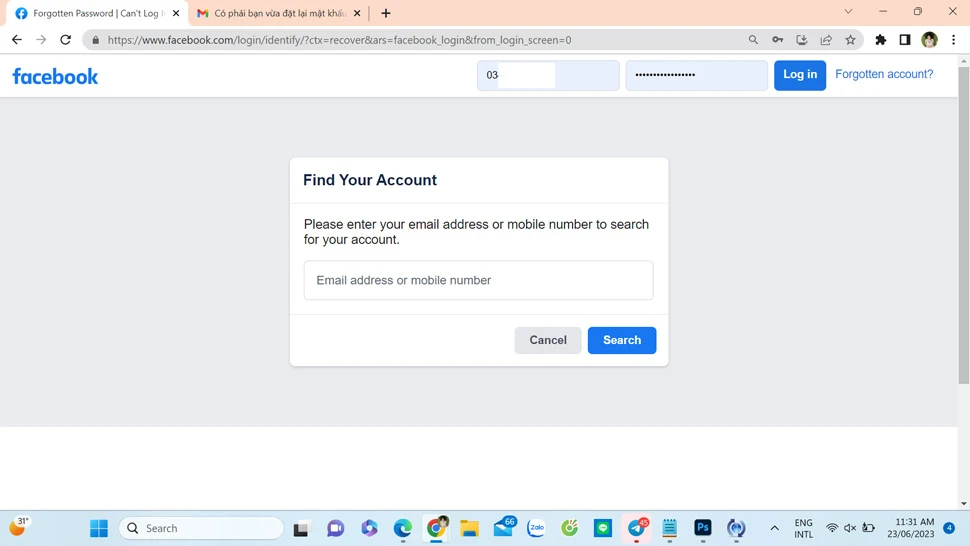Image resolution: width=970 pixels, height=546 pixels.
Task: Bookmark this page with the star icon
Action: [851, 40]
